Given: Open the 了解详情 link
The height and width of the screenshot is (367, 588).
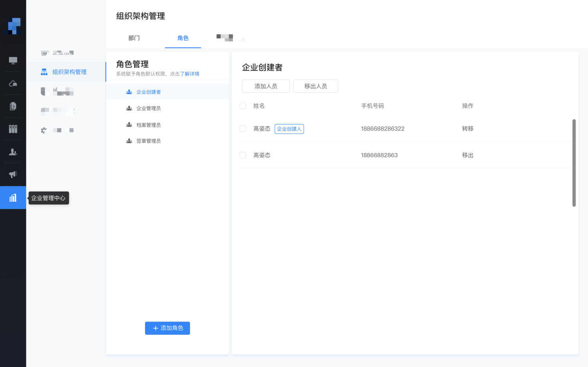Looking at the screenshot, I should [x=189, y=74].
